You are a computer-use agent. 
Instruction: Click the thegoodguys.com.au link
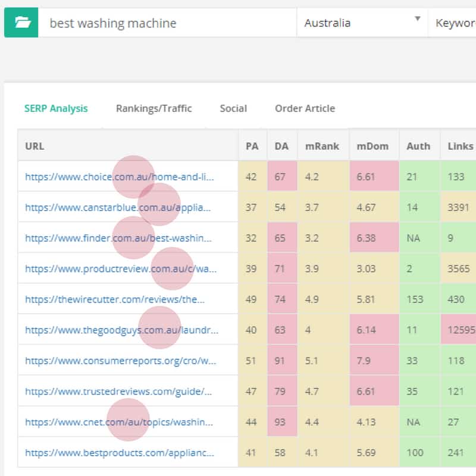[x=121, y=330]
